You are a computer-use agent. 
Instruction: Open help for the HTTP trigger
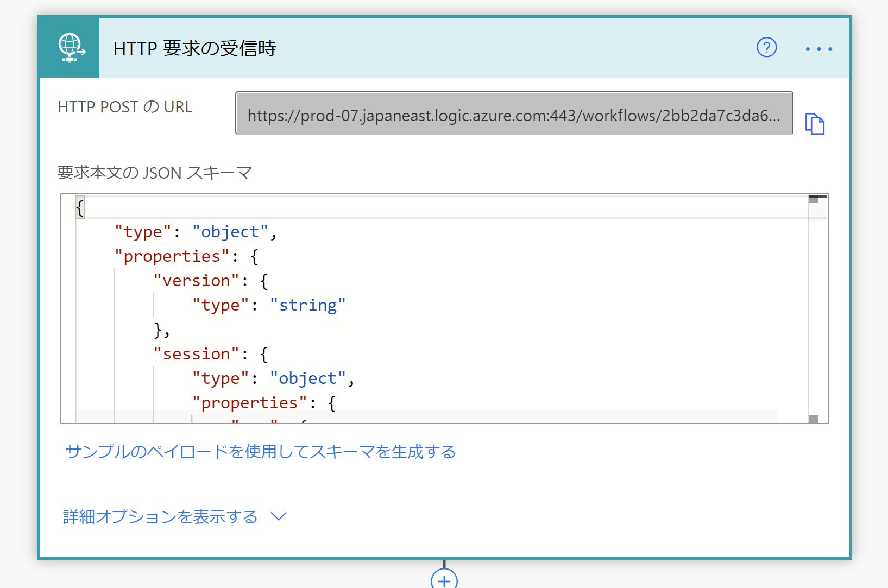(766, 47)
